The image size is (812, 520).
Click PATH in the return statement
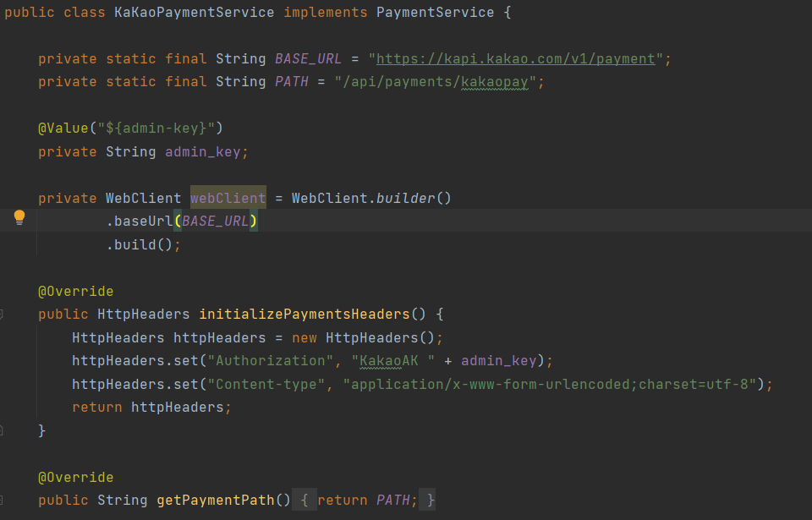point(393,500)
